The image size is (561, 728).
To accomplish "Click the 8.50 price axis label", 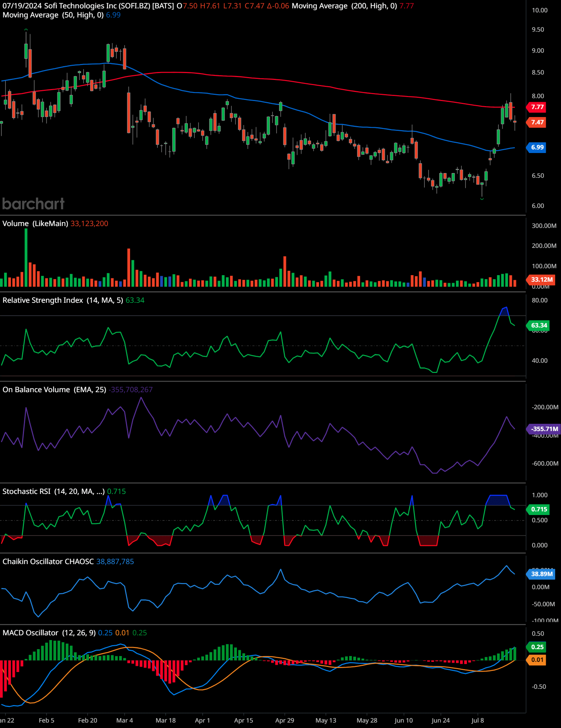I will click(x=538, y=72).
